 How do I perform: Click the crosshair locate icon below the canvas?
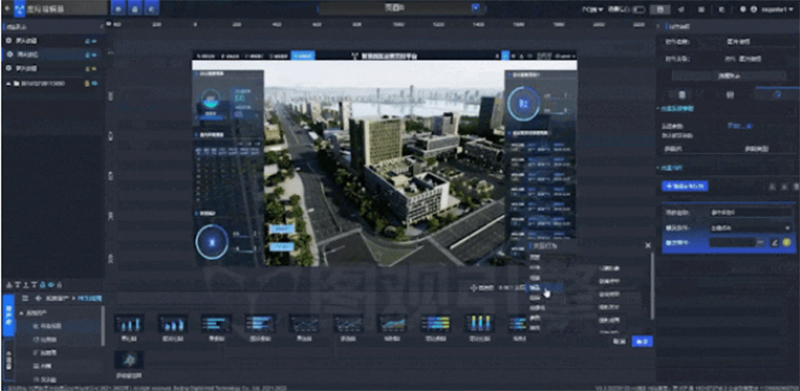coord(473,288)
